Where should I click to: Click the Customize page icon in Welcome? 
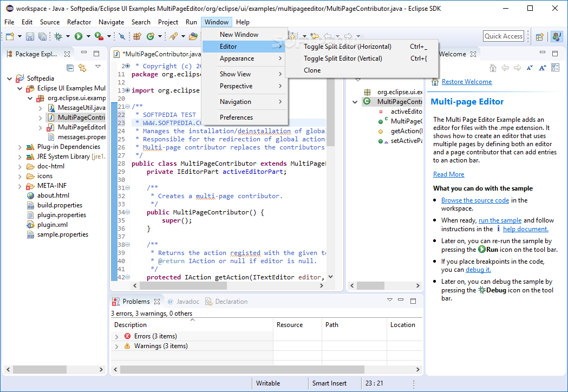point(556,68)
